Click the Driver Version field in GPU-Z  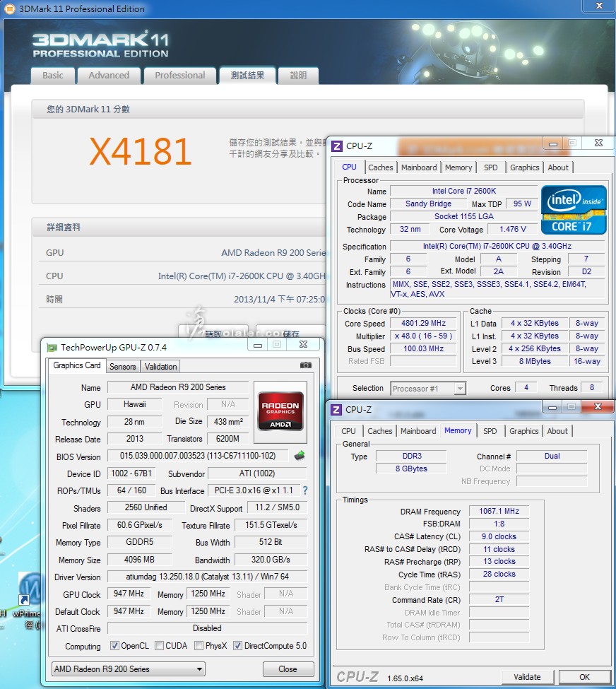tap(208, 577)
